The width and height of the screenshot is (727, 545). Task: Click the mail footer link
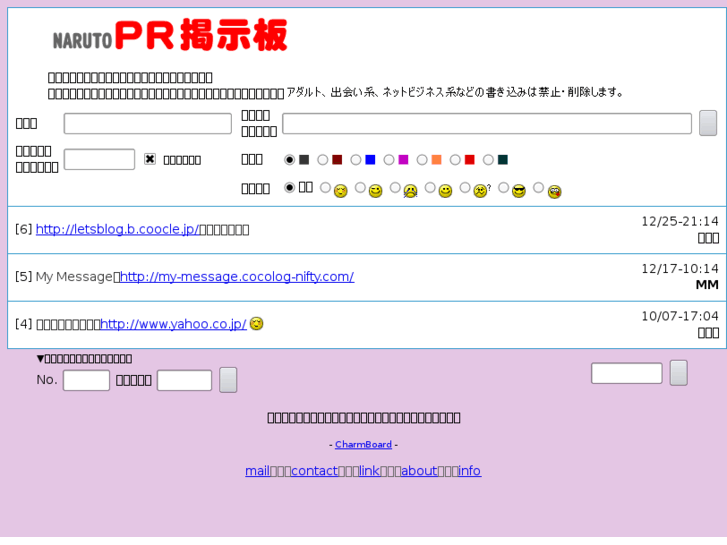click(x=257, y=471)
